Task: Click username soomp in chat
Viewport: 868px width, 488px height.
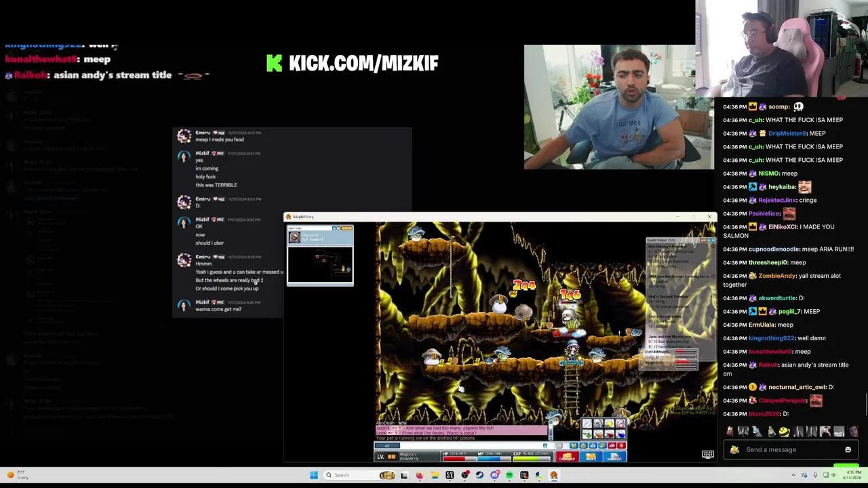Action: [779, 106]
